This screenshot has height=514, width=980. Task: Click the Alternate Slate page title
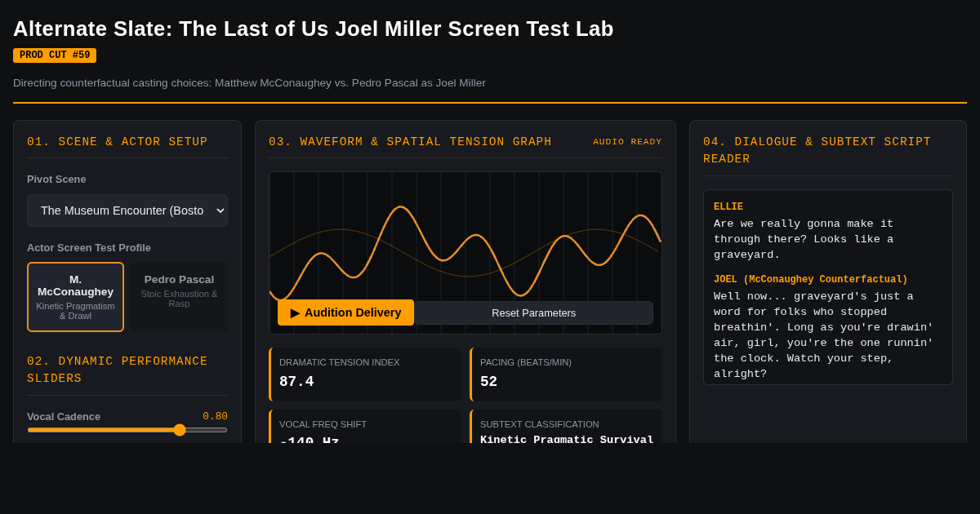point(314,29)
